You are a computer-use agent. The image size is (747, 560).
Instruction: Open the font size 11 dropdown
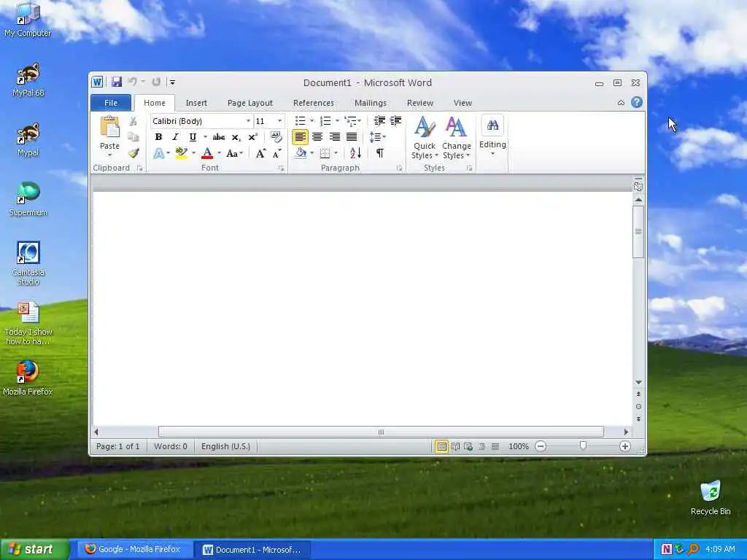[x=279, y=121]
